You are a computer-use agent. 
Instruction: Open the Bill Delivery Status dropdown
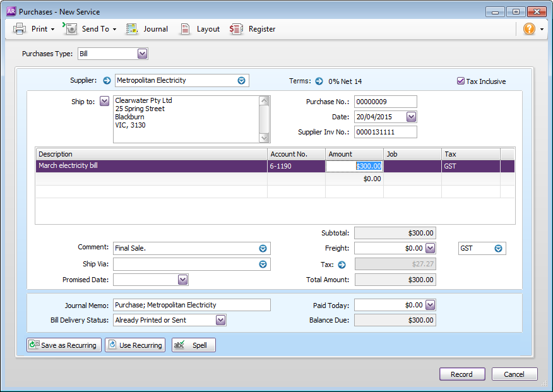[x=220, y=320]
